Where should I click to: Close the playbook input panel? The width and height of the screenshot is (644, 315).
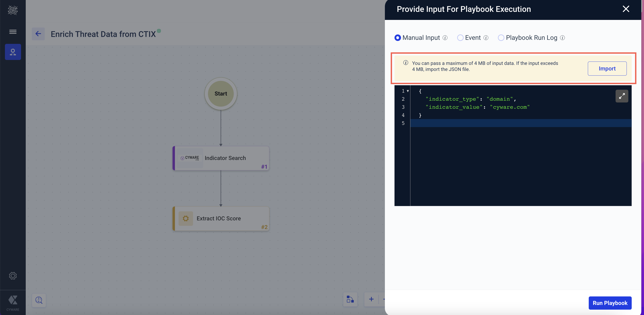pyautogui.click(x=626, y=9)
